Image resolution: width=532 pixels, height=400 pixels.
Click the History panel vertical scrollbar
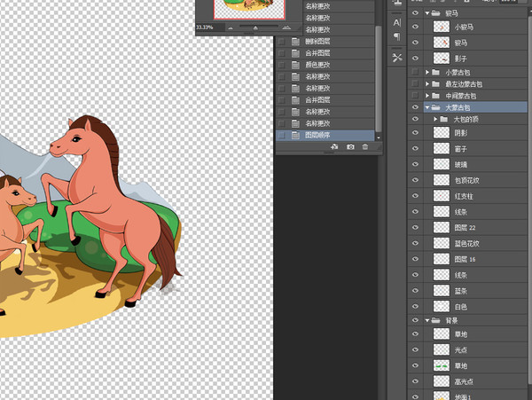379,79
